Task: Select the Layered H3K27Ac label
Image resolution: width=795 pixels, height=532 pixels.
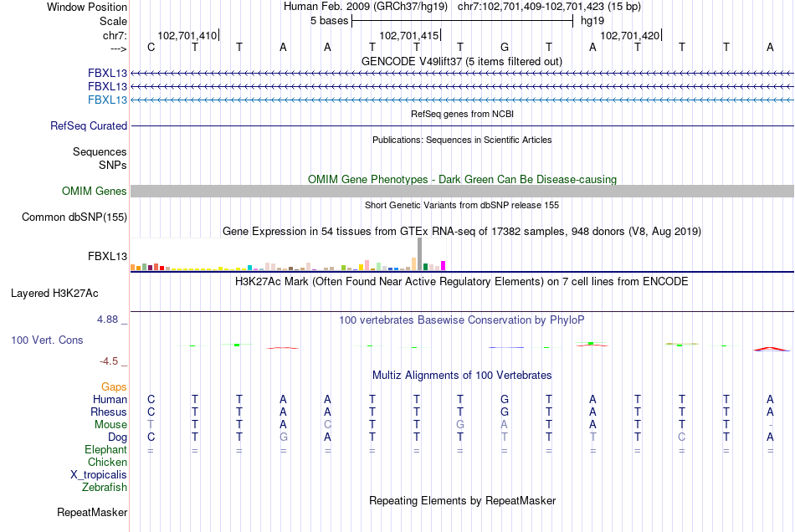Action: point(54,294)
